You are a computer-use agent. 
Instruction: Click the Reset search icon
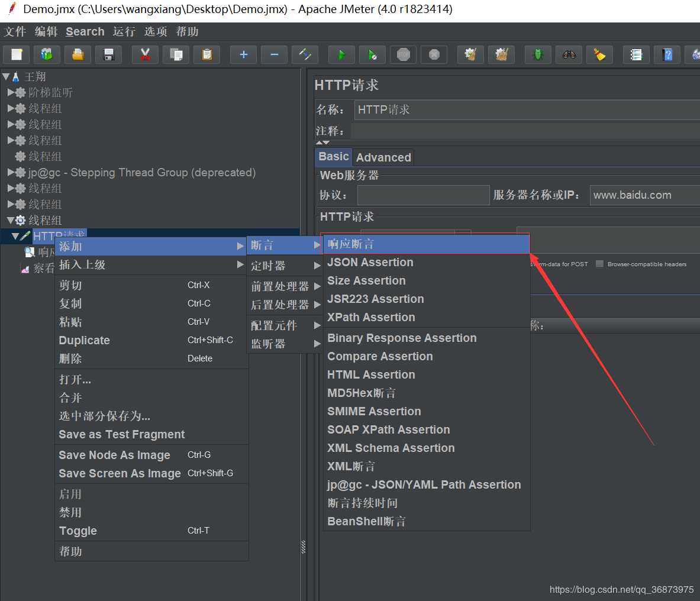[599, 55]
